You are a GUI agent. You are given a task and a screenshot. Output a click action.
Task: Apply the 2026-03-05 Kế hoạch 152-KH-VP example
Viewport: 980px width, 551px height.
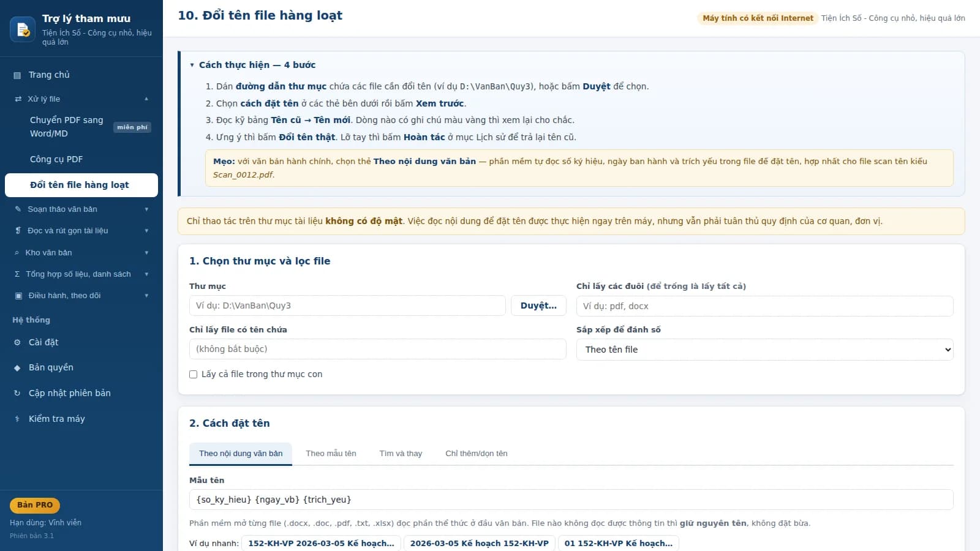click(480, 544)
